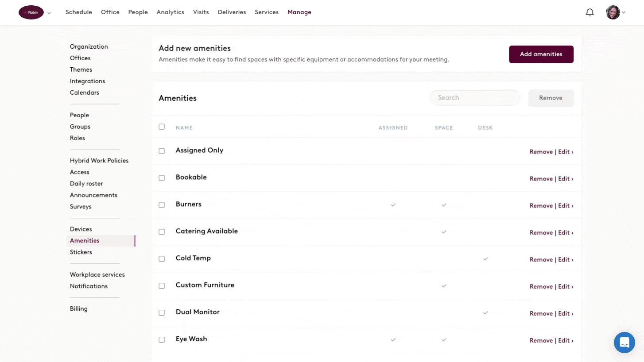Open Devices in sidebar
Screen dimensions: 644x362
[81, 229]
